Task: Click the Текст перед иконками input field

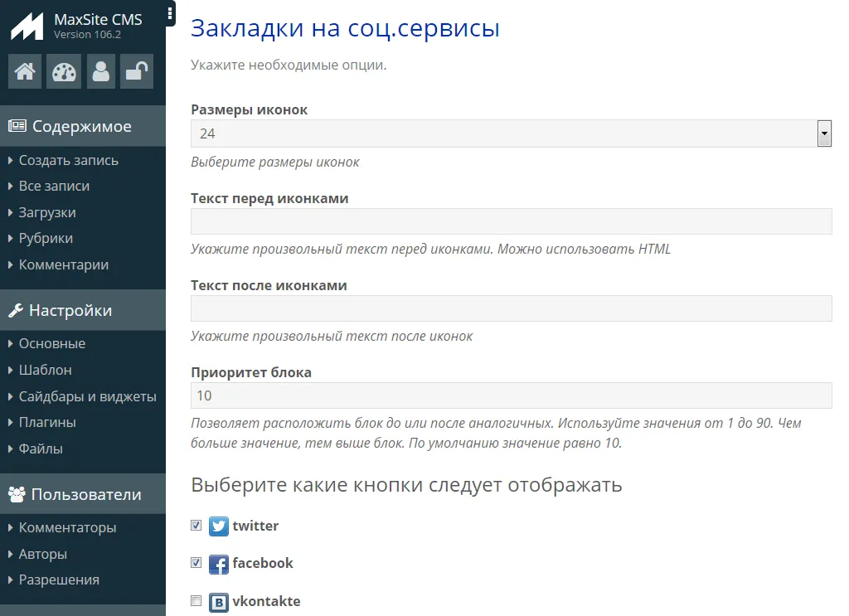Action: 511,221
